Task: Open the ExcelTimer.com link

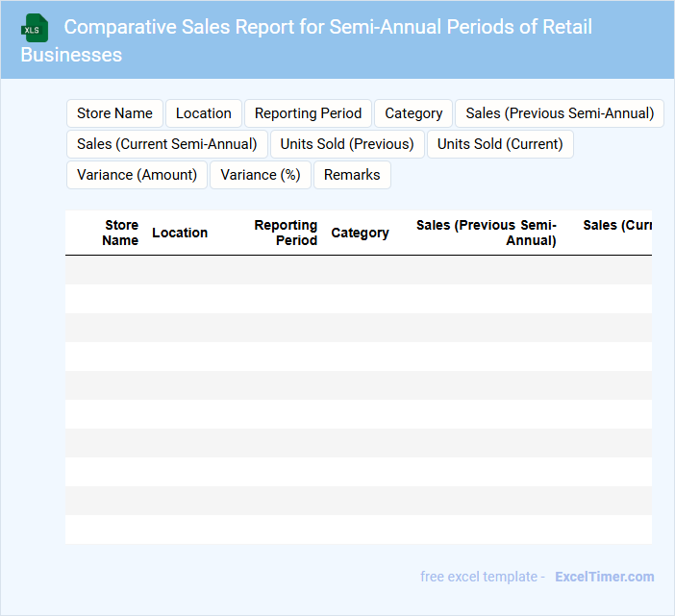Action: (604, 577)
